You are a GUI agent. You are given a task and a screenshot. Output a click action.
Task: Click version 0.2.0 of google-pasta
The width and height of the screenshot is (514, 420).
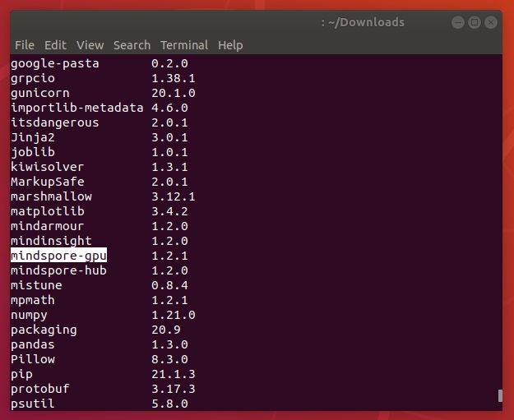169,63
